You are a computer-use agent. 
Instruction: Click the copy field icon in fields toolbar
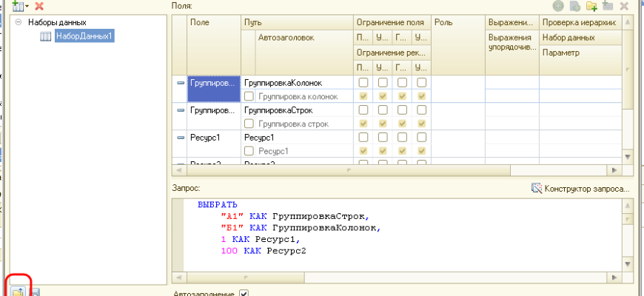coord(574,5)
